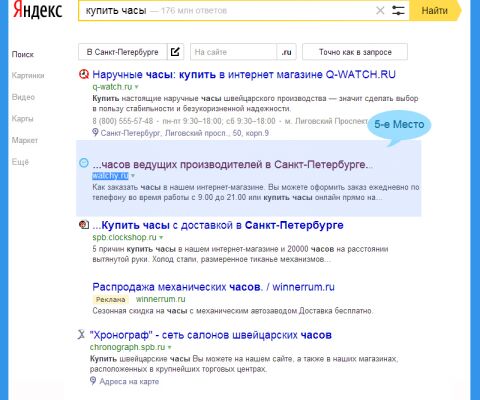The height and width of the screenshot is (400, 480).
Task: Open the Карты tab
Action: 23,118
